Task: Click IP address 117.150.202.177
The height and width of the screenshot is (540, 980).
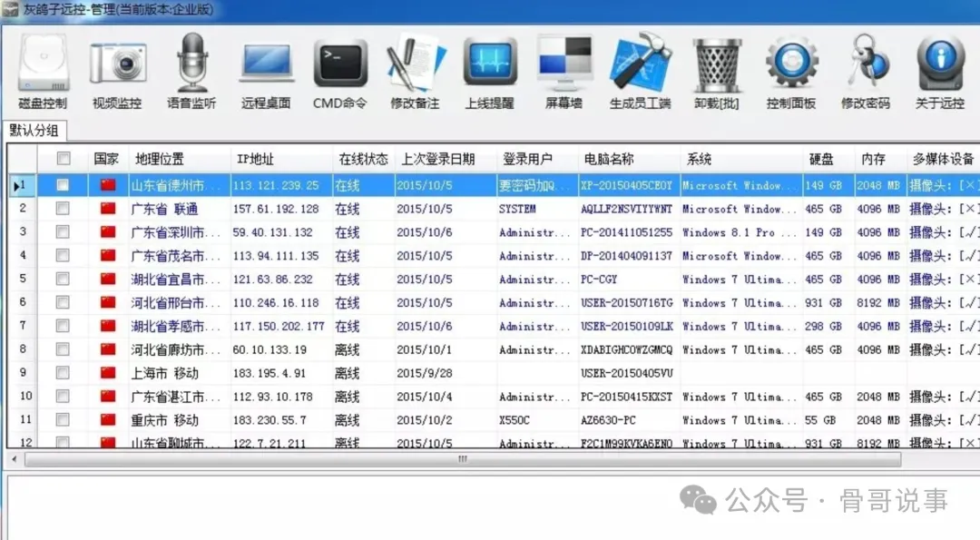Action: (x=279, y=326)
